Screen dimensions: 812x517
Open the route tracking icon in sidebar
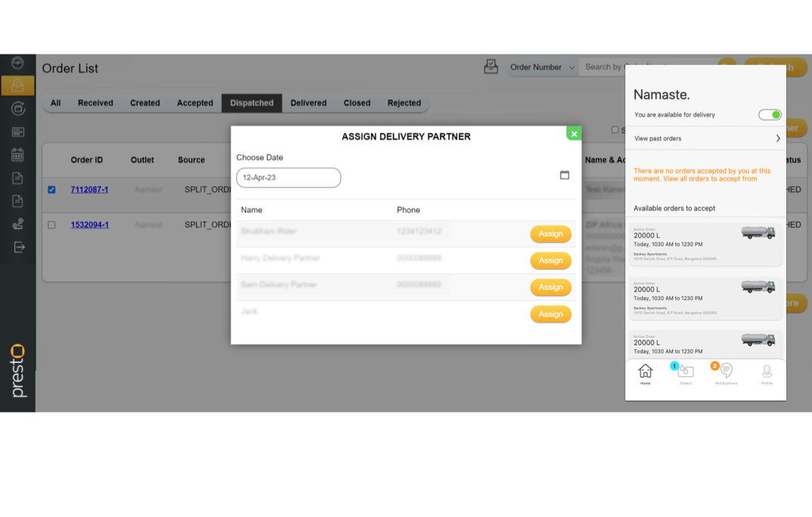click(17, 224)
